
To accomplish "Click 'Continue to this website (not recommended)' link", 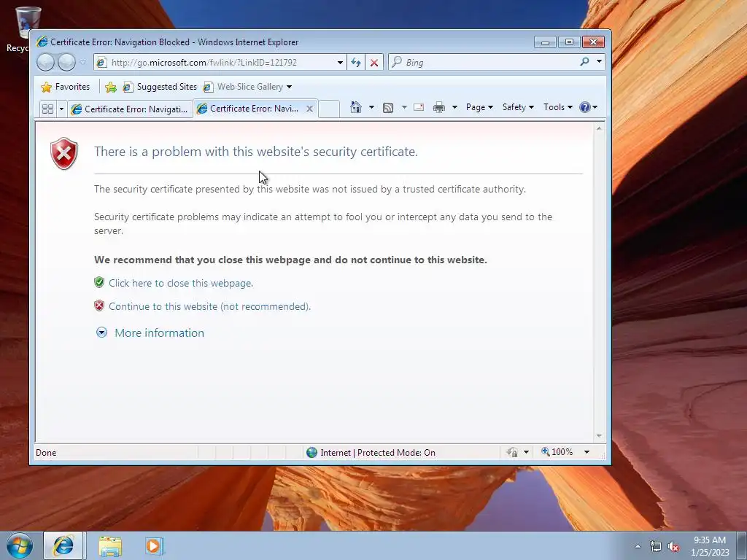I will (209, 306).
